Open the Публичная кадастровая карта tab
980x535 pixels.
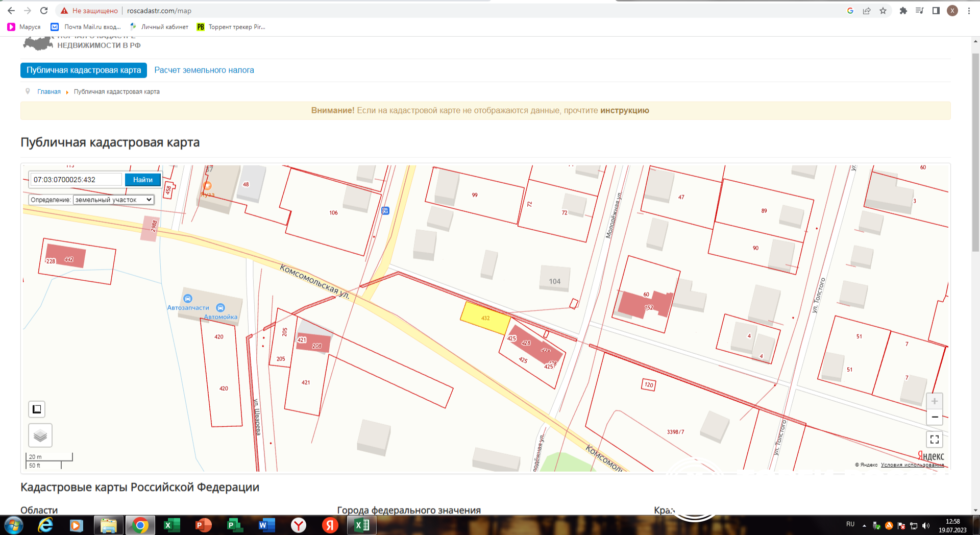[x=84, y=70]
